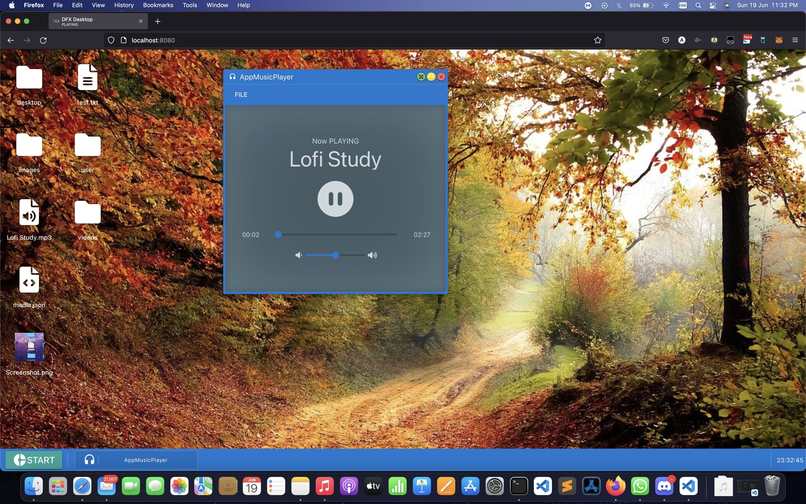Click the Lofi Study song title
This screenshot has width=806, height=504.
(335, 159)
